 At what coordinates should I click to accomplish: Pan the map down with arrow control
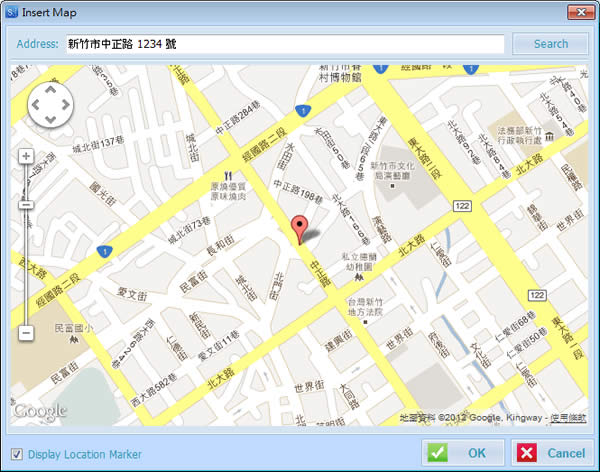pos(51,119)
